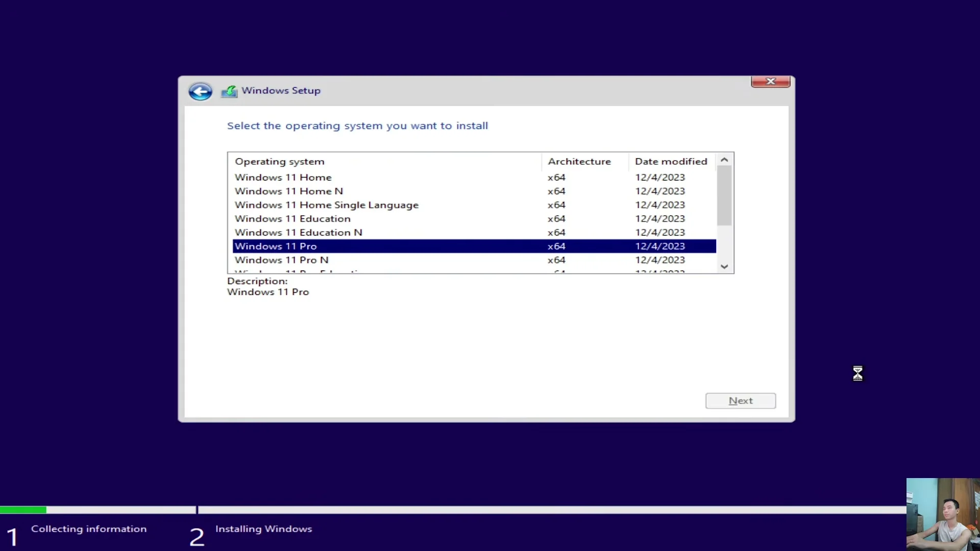Viewport: 980px width, 551px height.
Task: Click the Operating system column header
Action: [x=385, y=161]
